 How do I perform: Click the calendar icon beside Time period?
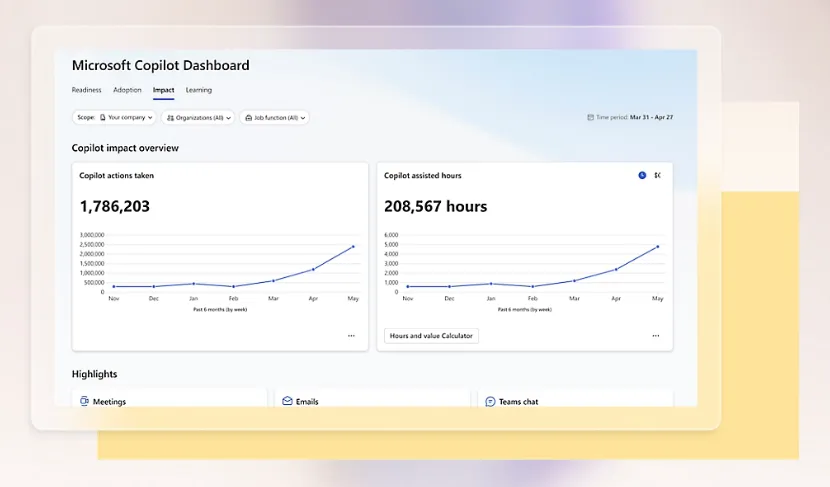[590, 118]
